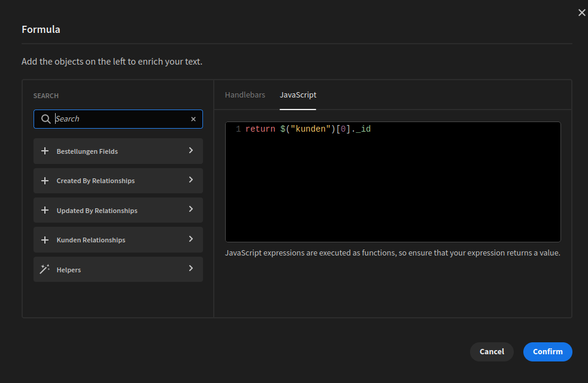This screenshot has width=588, height=383.
Task: Expand Created By Relationships chevron
Action: click(191, 180)
